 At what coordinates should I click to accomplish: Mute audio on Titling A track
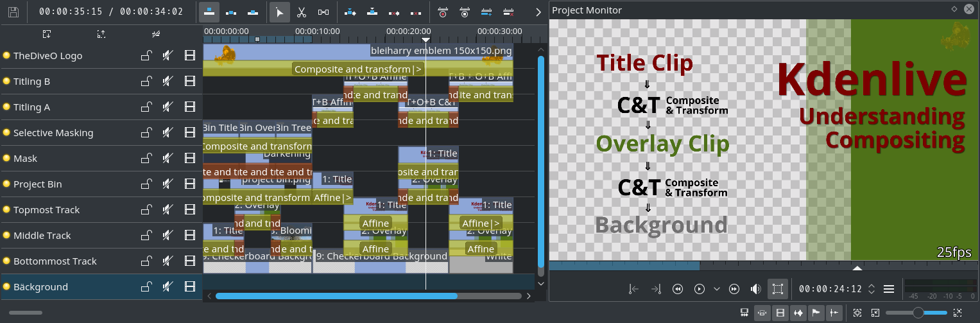[168, 107]
